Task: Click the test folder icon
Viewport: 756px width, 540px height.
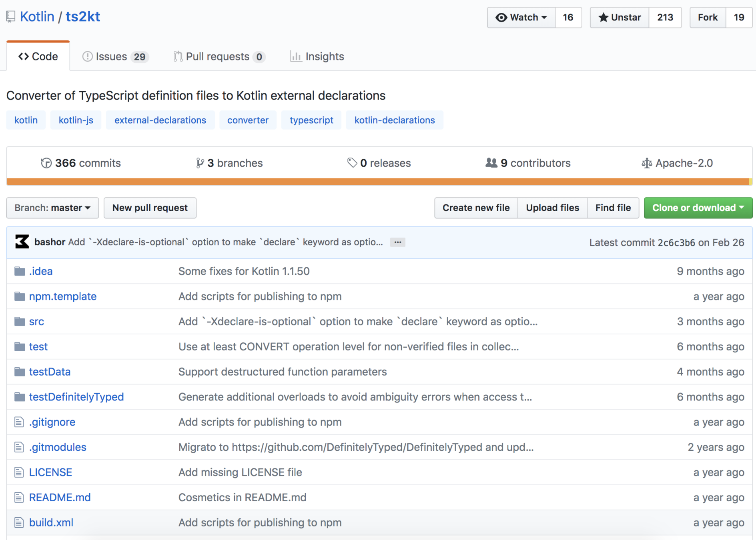Action: [20, 347]
